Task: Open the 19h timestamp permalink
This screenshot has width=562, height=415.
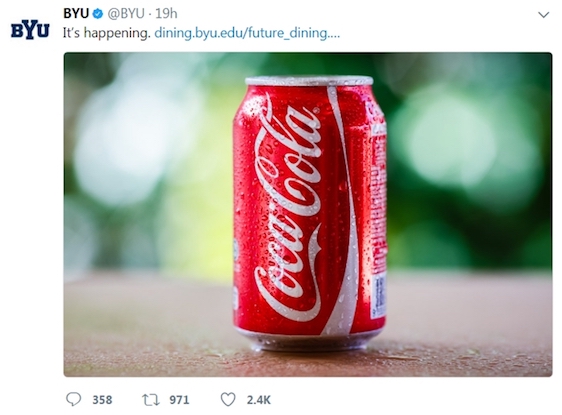Action: (166, 14)
